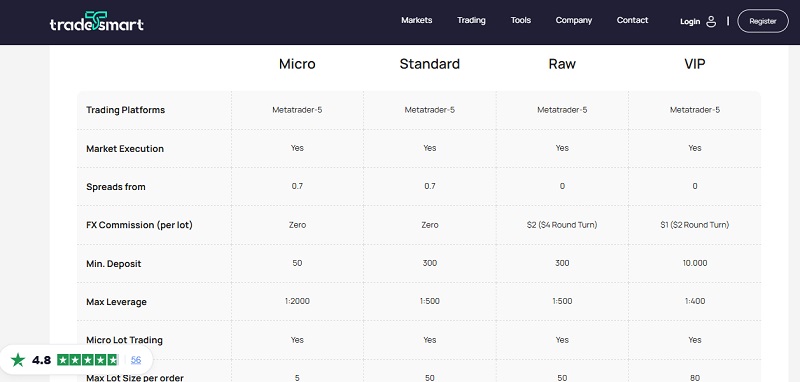Image resolution: width=800 pixels, height=382 pixels.
Task: Click the 1:400 leverage value
Action: pos(695,301)
